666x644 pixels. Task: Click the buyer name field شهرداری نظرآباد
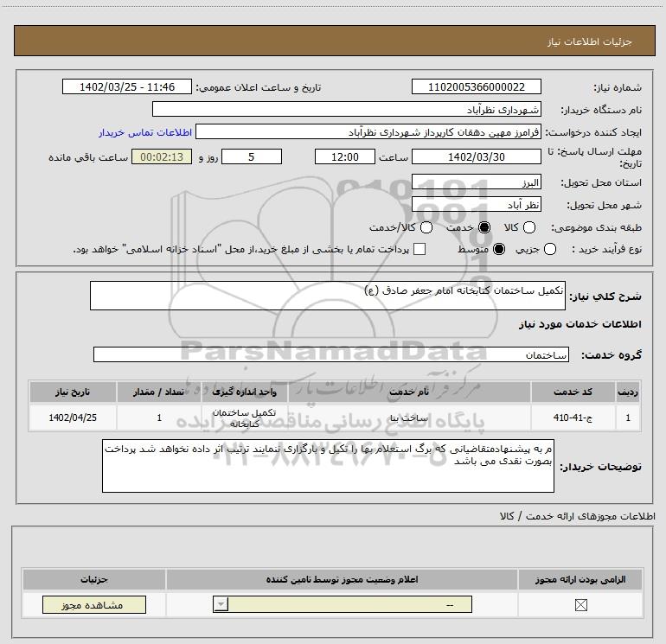[347, 109]
